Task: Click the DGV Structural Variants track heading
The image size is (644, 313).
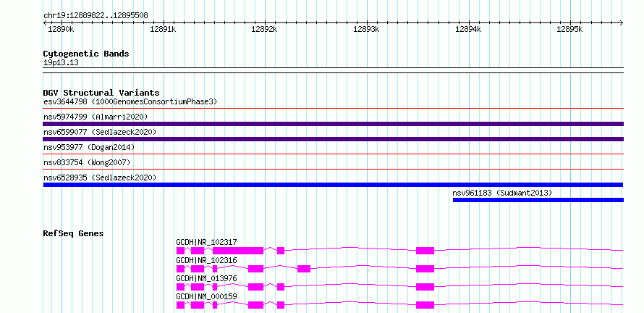Action: [x=101, y=93]
